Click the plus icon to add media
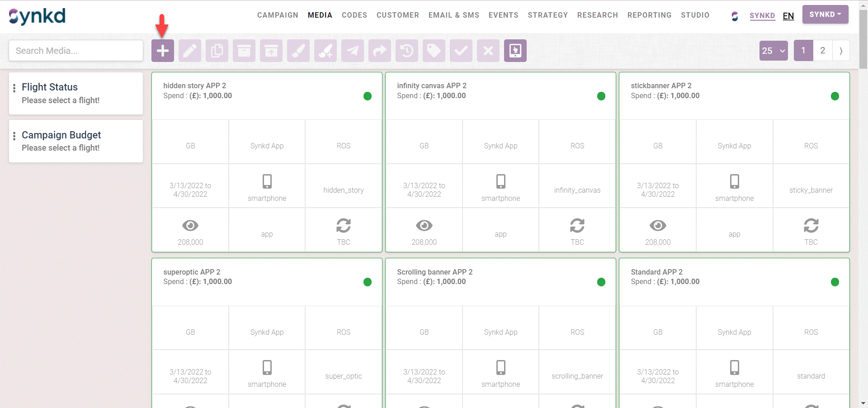Image resolution: width=868 pixels, height=408 pixels. (x=163, y=51)
